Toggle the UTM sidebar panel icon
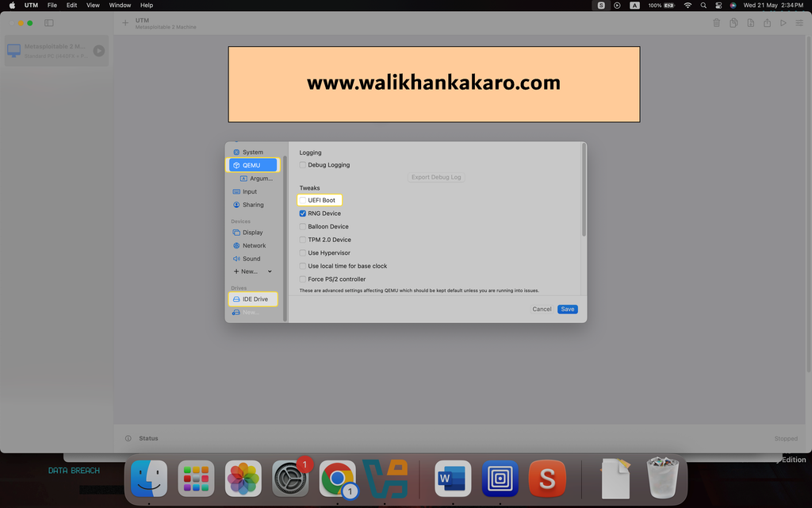This screenshot has width=812, height=508. (x=48, y=23)
